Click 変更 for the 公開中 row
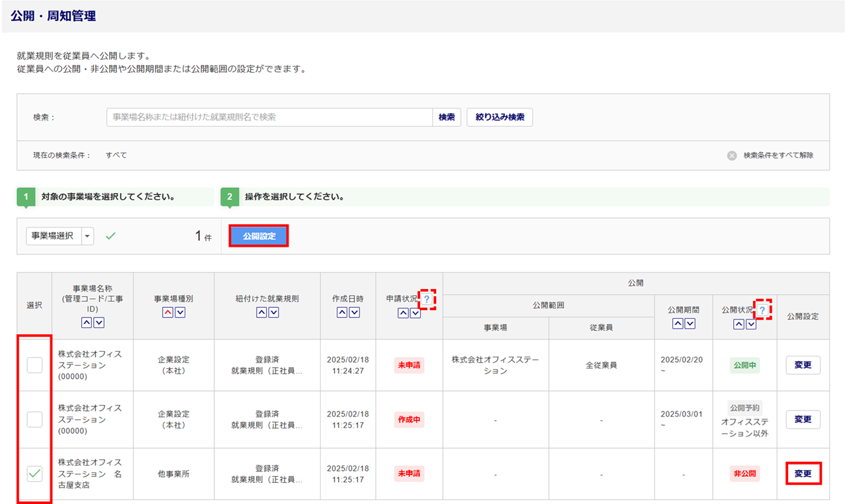This screenshot has height=504, width=847. click(x=803, y=365)
